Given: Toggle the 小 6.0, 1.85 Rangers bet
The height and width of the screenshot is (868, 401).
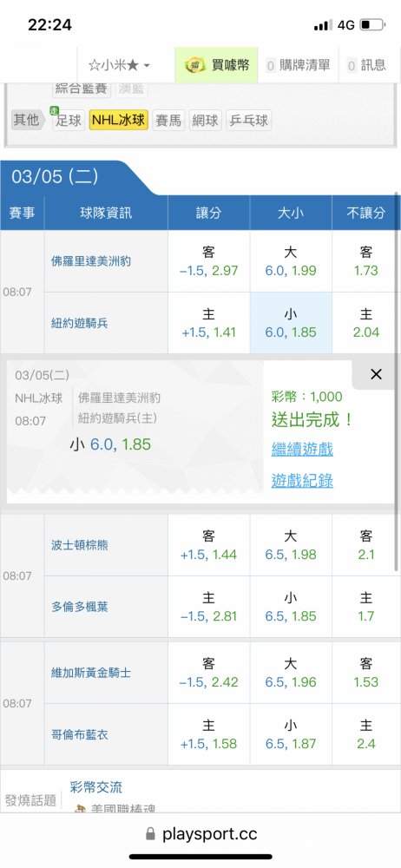Looking at the screenshot, I should [291, 323].
